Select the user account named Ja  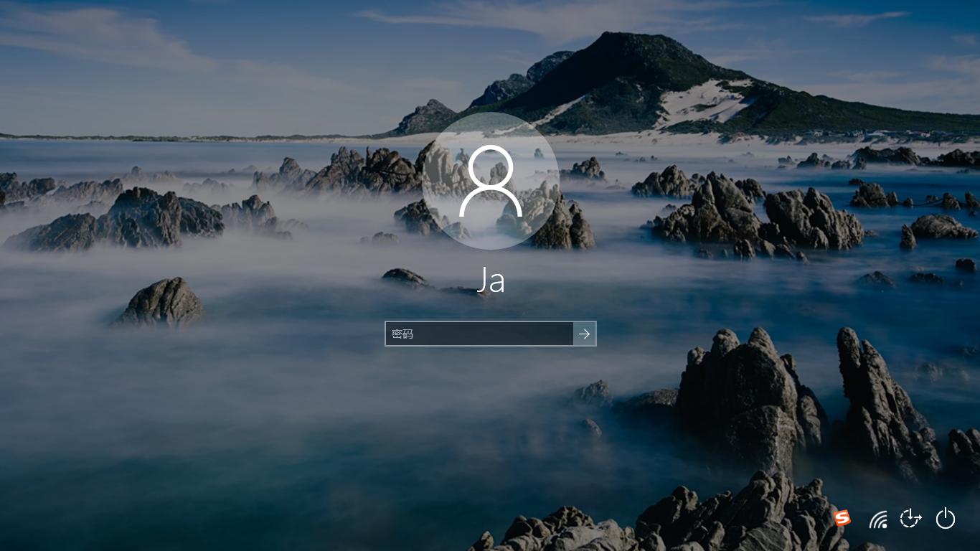point(490,280)
